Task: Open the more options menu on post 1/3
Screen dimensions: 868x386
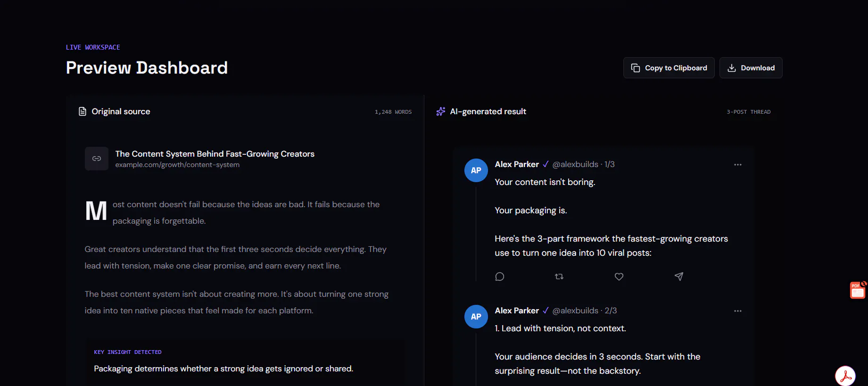Action: pos(738,165)
